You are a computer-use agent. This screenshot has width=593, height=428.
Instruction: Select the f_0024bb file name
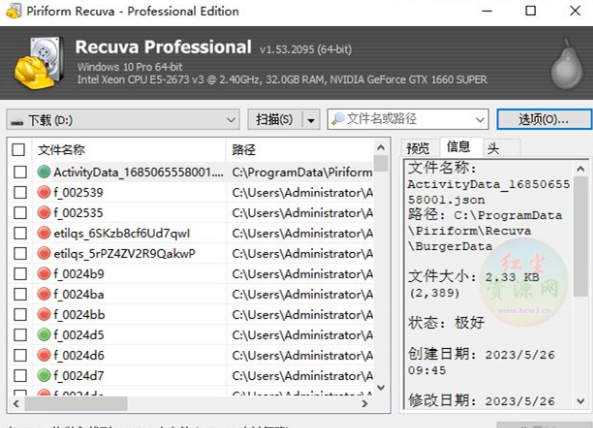point(79,315)
